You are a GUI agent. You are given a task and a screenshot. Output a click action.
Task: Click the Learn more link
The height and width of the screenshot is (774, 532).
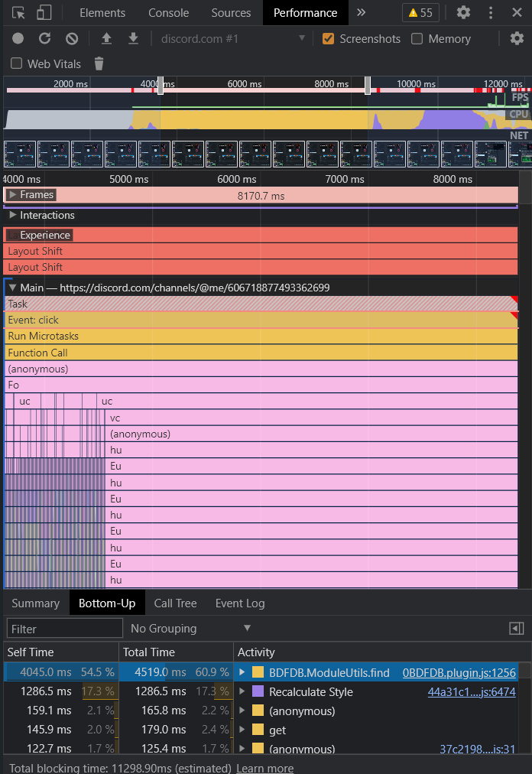[x=264, y=768]
